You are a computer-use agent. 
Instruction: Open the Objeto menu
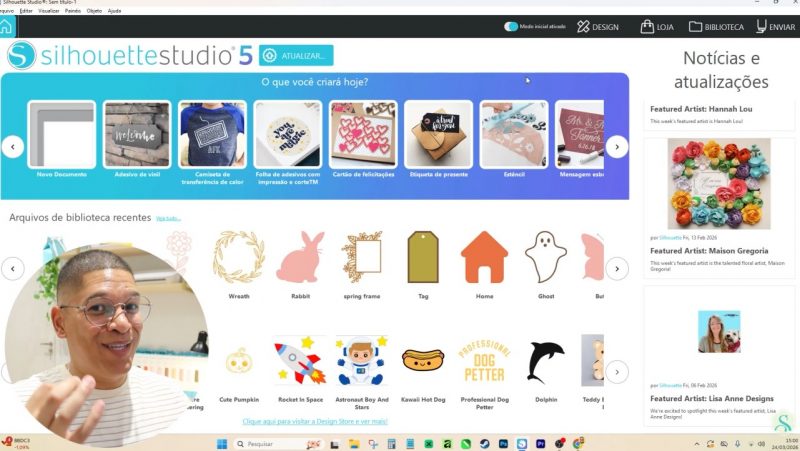94,11
